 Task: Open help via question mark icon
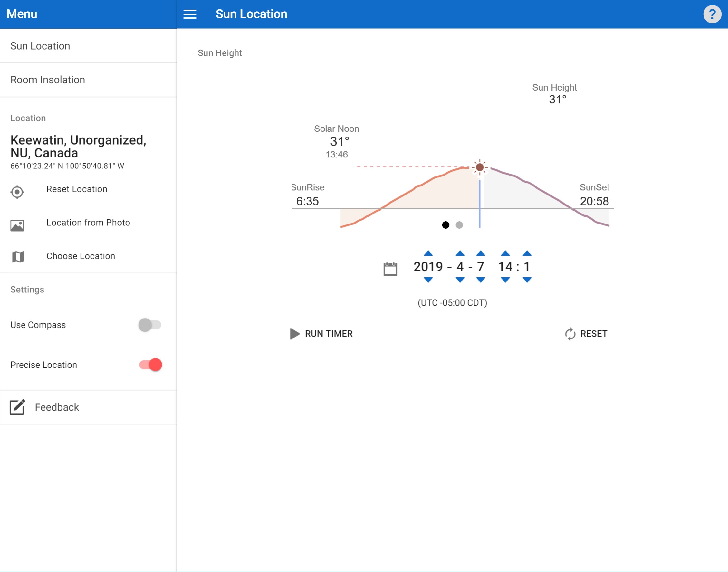pyautogui.click(x=712, y=14)
